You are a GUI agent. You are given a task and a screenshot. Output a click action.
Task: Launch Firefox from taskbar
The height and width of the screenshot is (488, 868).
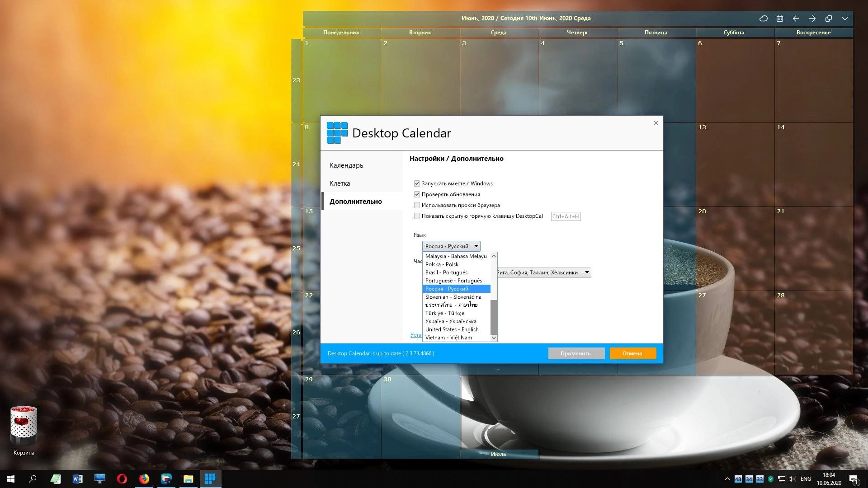pyautogui.click(x=144, y=479)
